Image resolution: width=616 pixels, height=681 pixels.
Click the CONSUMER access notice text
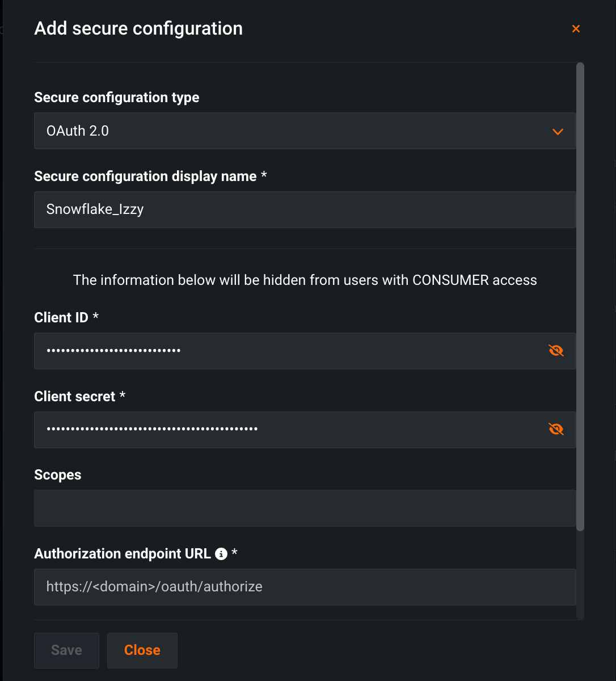(x=305, y=280)
